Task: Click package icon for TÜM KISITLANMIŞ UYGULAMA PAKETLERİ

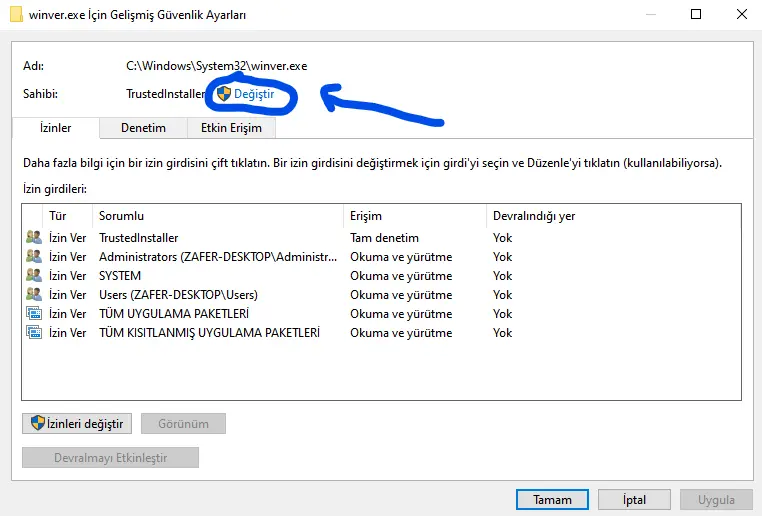Action: pos(34,332)
